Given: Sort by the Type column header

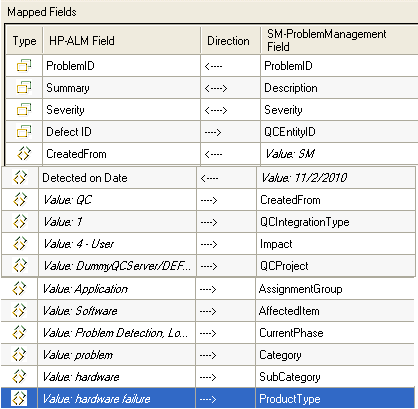Looking at the screenshot, I should click(24, 41).
